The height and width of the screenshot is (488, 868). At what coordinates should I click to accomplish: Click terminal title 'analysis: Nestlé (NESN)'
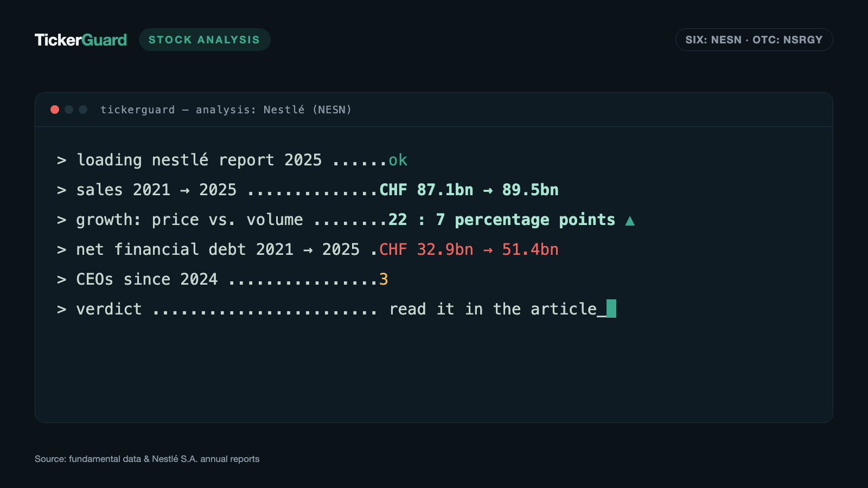point(274,110)
